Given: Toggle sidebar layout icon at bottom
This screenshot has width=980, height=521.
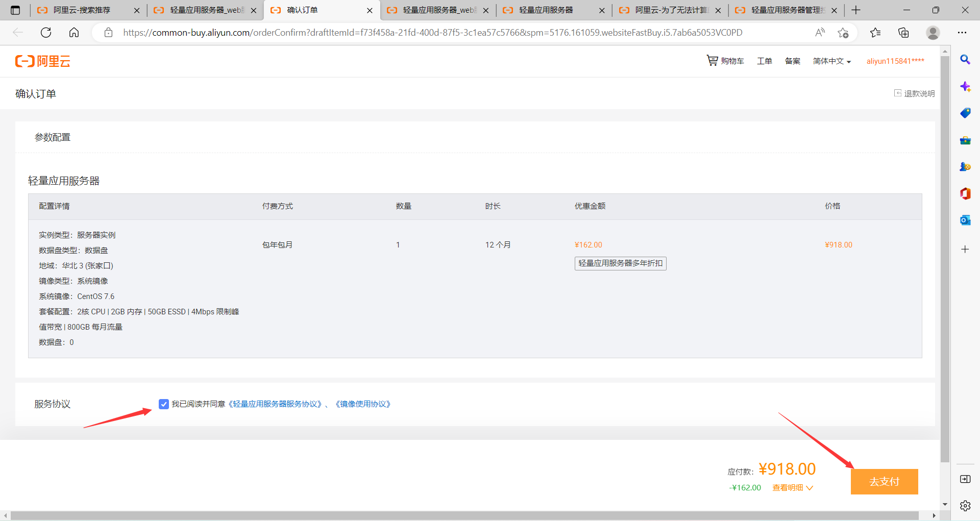Looking at the screenshot, I should coord(965,479).
